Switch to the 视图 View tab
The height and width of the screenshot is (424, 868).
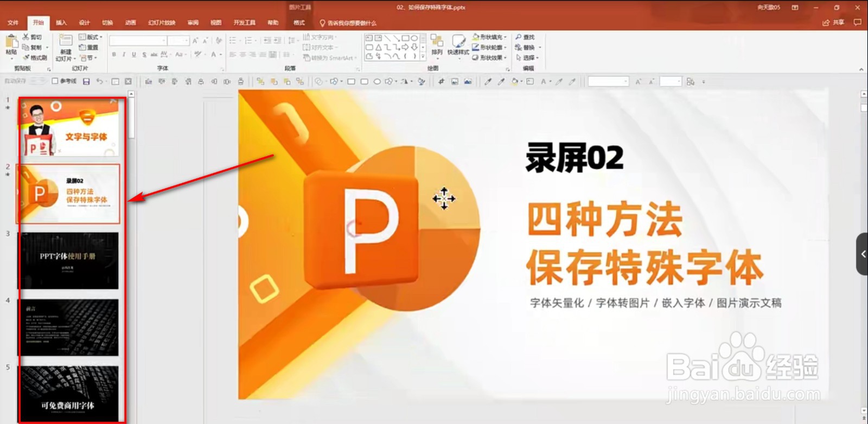(x=216, y=23)
